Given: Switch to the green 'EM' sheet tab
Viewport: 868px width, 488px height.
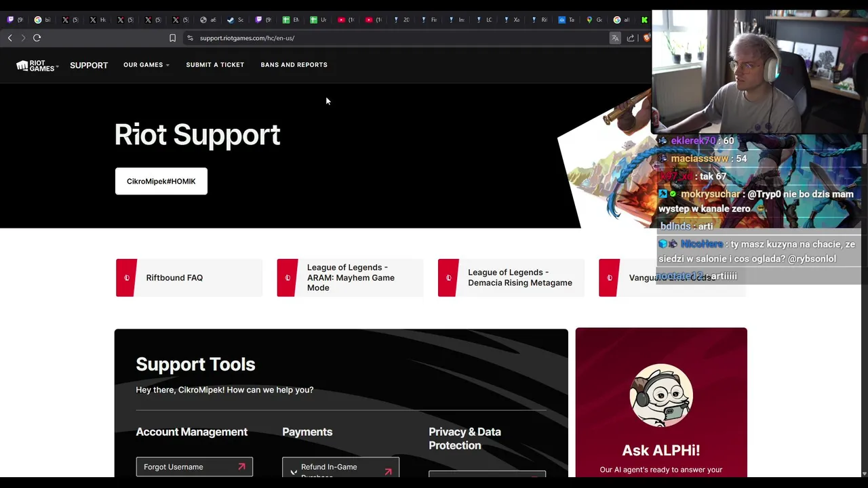Looking at the screenshot, I should click(x=290, y=20).
